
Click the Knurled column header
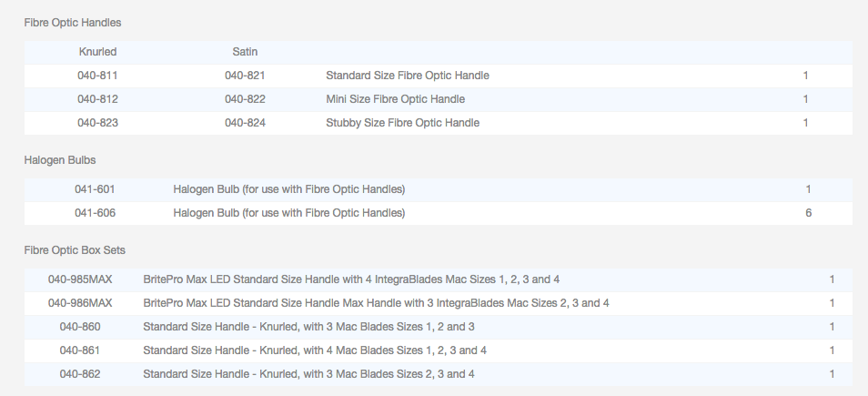(x=97, y=52)
